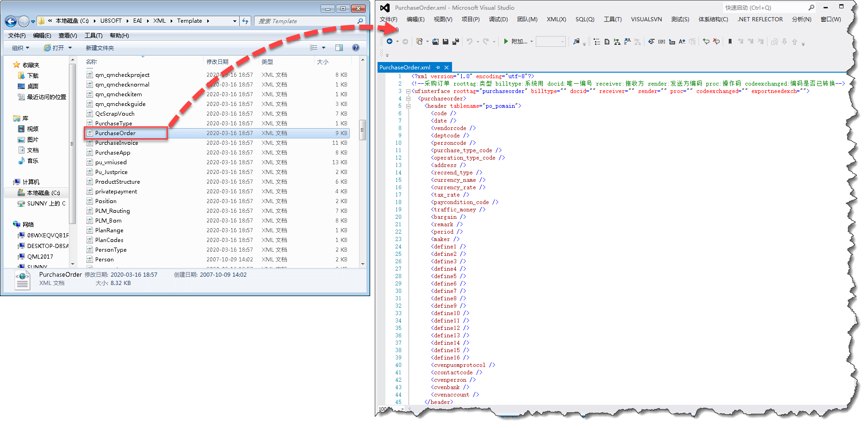Click the Quick Launch search magnifier icon

pyautogui.click(x=811, y=7)
